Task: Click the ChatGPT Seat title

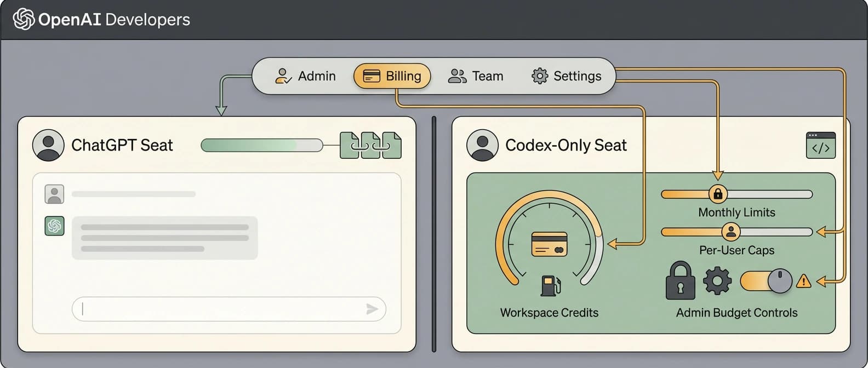Action: coord(122,145)
